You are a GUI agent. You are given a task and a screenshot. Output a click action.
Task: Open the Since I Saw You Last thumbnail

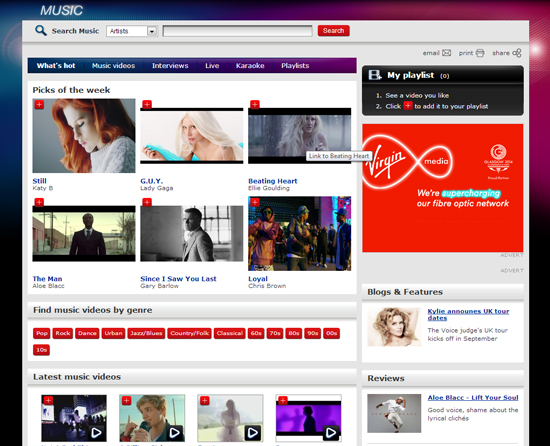[192, 234]
